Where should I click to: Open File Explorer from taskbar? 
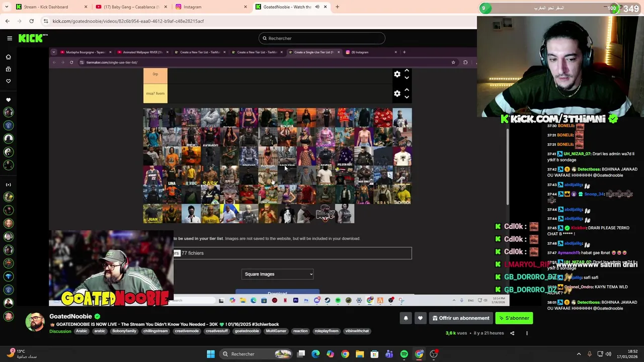(x=360, y=354)
